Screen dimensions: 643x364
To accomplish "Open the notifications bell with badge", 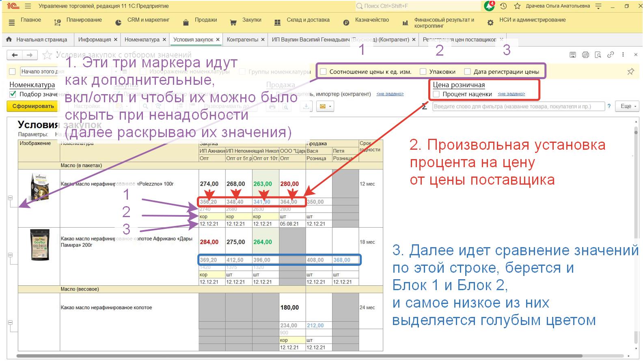I will coord(489,6).
